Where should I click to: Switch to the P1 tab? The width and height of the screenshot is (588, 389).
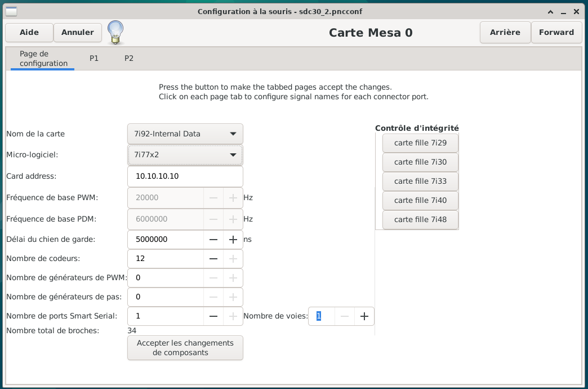pyautogui.click(x=93, y=59)
